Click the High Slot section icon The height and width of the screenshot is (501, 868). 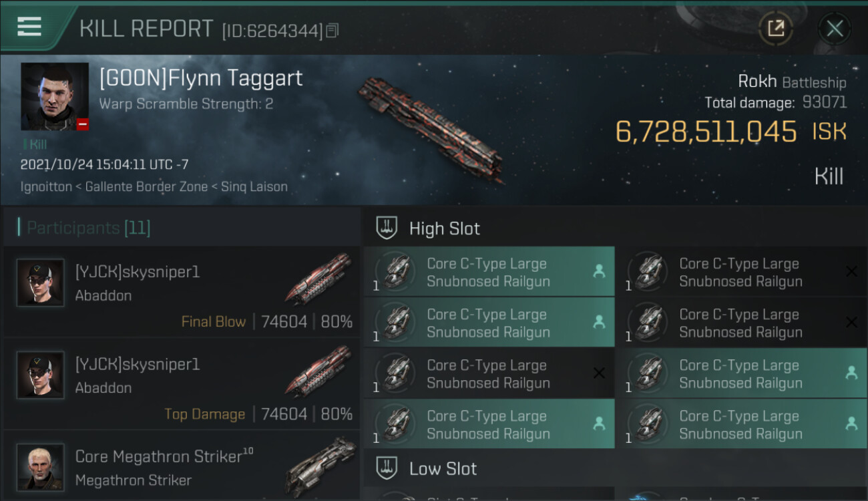[387, 228]
